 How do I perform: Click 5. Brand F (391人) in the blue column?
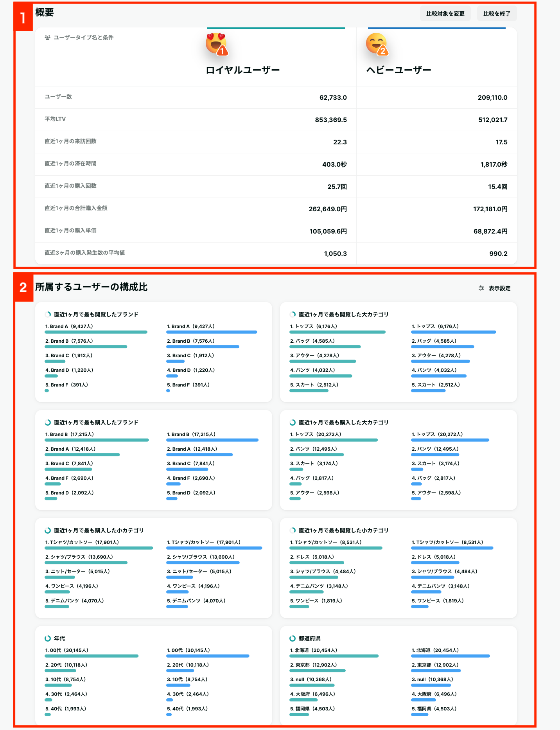pos(188,385)
